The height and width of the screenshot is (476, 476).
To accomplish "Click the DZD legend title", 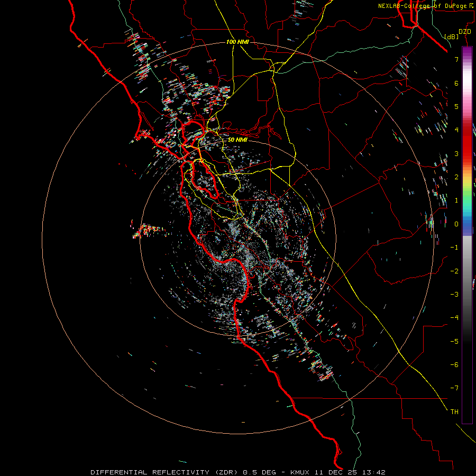I will coord(465,32).
